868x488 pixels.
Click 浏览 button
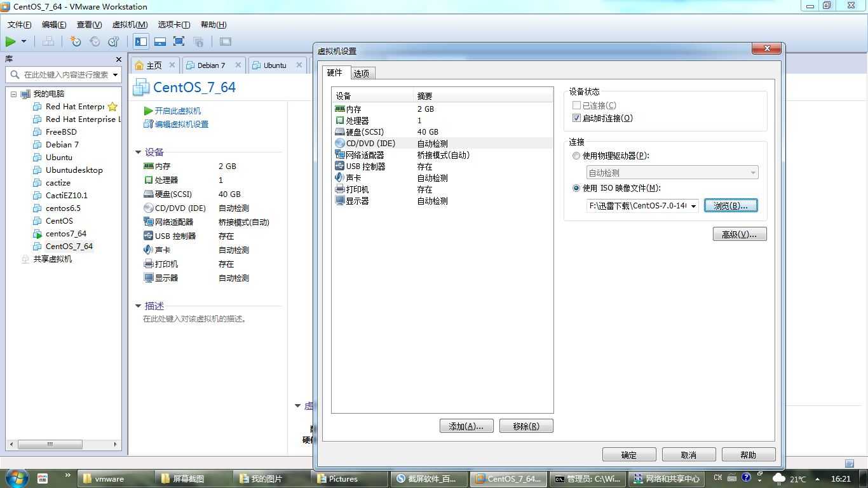(x=731, y=206)
